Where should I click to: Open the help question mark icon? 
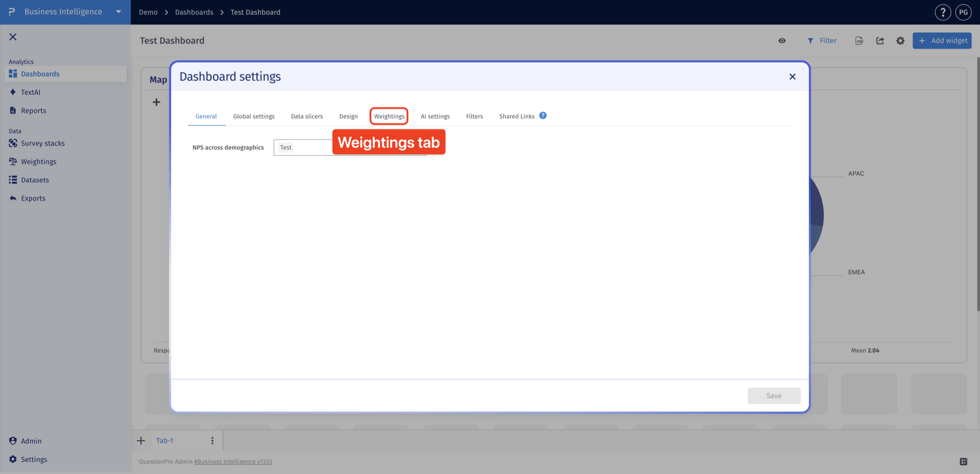click(x=943, y=12)
